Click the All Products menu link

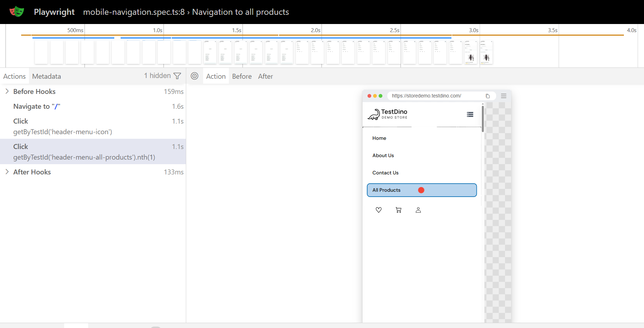387,190
